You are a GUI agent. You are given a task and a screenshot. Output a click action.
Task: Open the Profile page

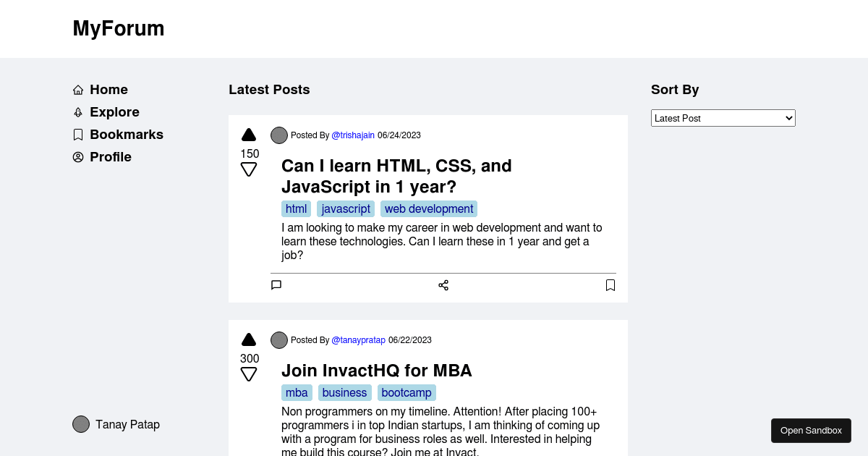pos(102,157)
